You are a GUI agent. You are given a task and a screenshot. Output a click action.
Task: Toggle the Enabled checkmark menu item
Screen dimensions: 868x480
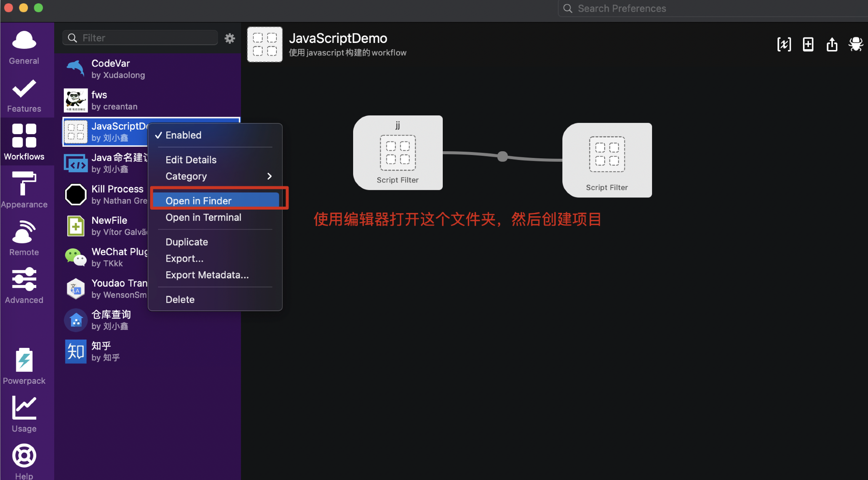click(x=183, y=135)
